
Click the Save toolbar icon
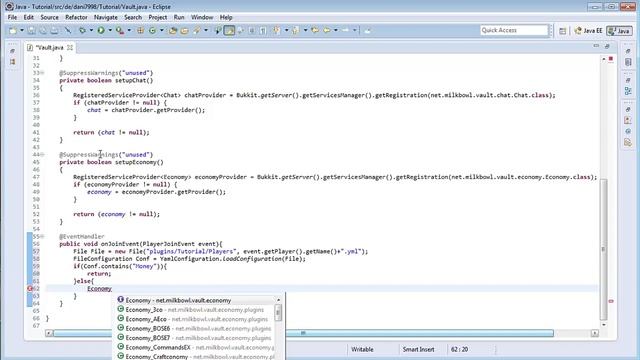(31, 31)
